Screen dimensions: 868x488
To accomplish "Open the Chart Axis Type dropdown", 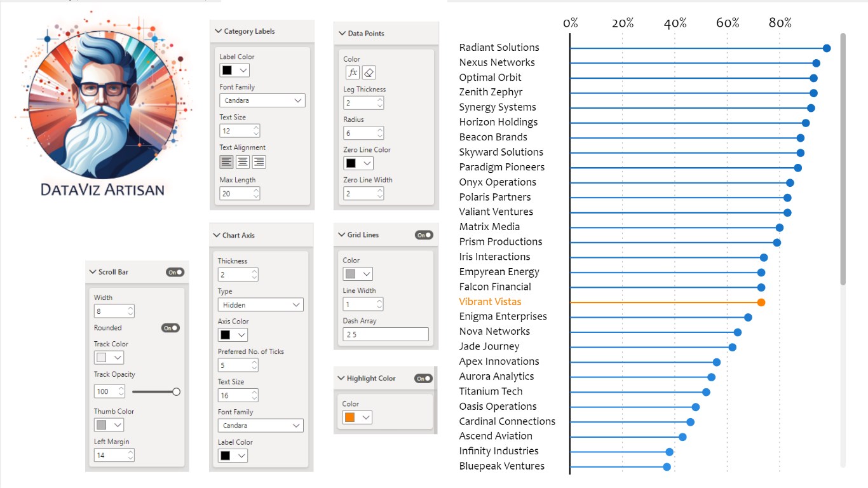I will click(261, 305).
